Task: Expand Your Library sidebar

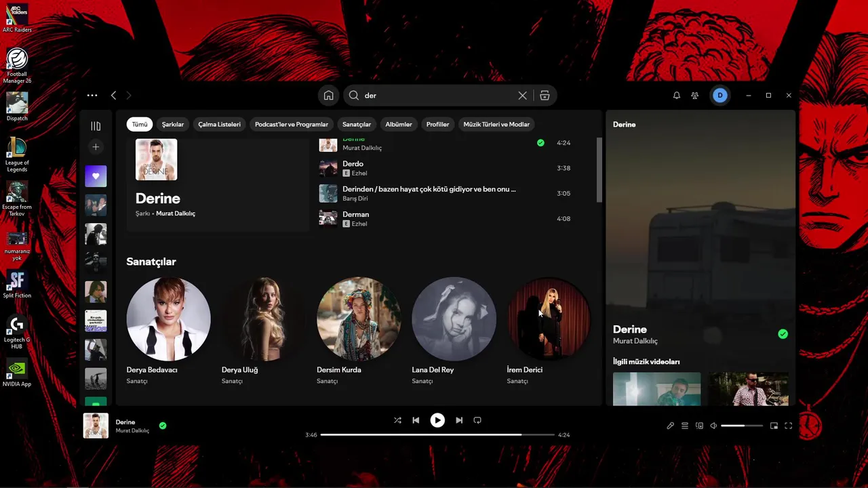Action: [96, 126]
